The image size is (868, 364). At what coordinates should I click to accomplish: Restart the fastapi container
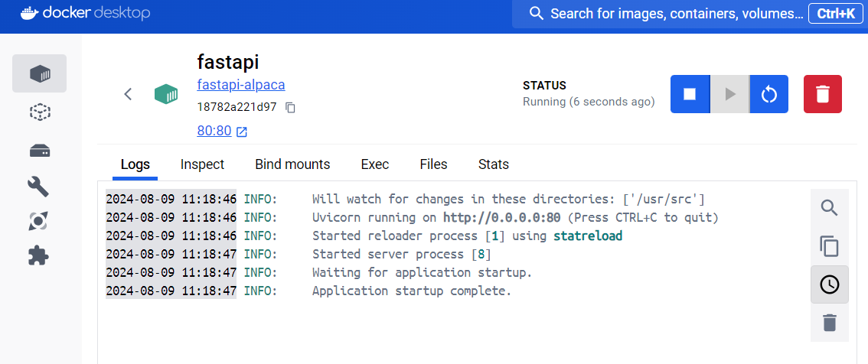(769, 94)
